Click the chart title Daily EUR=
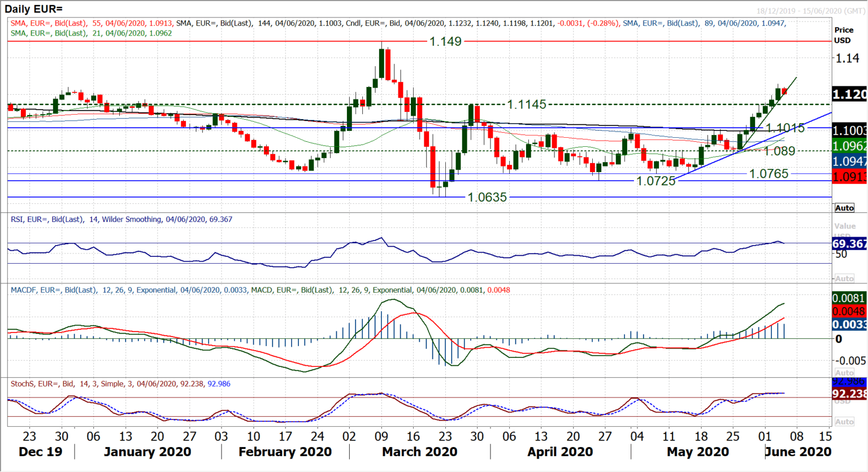The height and width of the screenshot is (472, 868). coord(34,8)
